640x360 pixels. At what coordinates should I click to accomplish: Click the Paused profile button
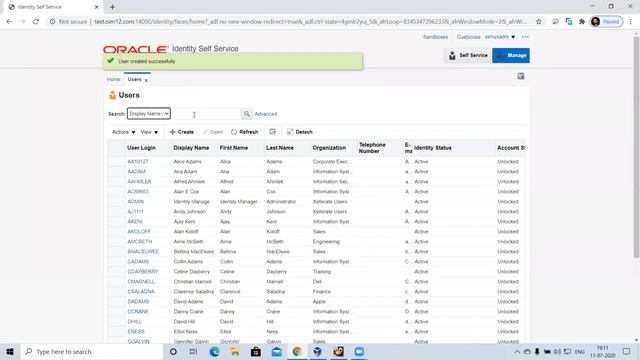(x=607, y=22)
